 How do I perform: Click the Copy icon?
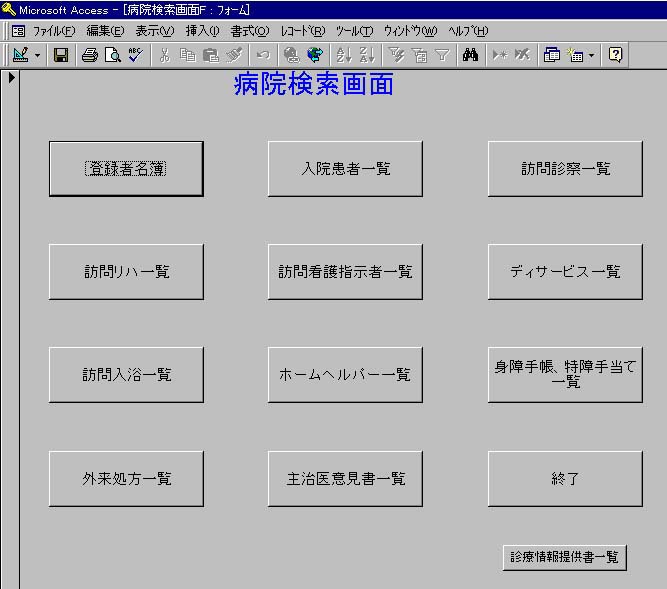tap(188, 55)
